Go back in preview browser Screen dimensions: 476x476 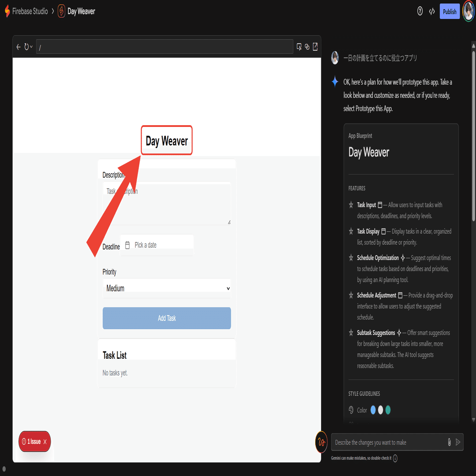19,47
